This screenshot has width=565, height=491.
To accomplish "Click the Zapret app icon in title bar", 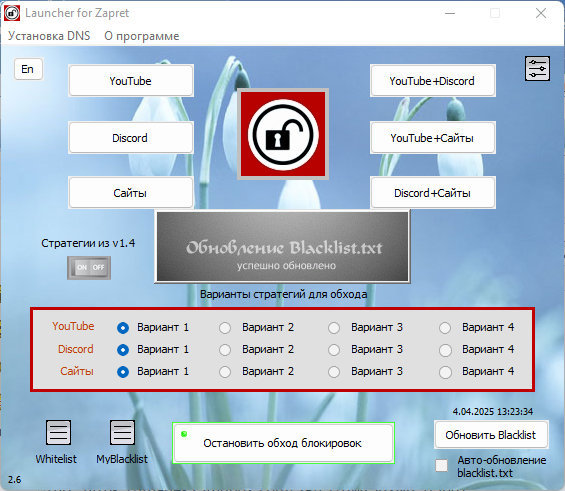I will (12, 13).
